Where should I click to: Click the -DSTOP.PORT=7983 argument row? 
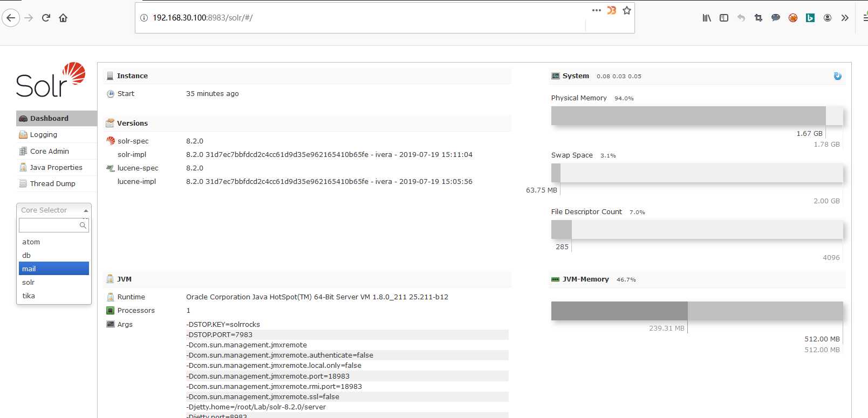(x=347, y=335)
